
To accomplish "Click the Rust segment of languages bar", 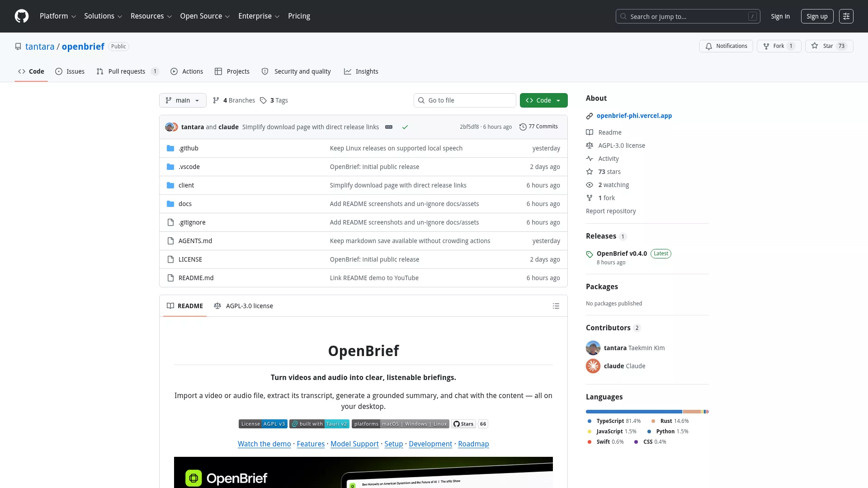I will click(x=692, y=412).
